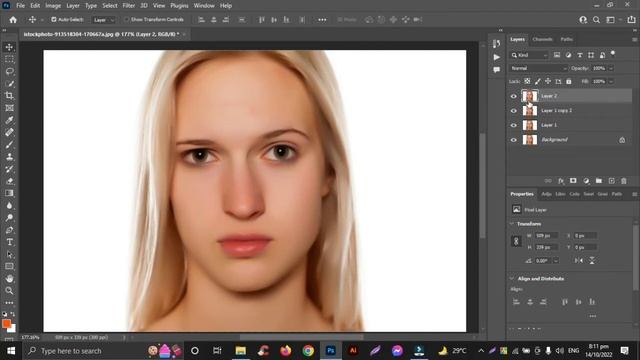The image size is (640, 360).
Task: Open Chrome from the Windows taskbar
Action: click(308, 351)
